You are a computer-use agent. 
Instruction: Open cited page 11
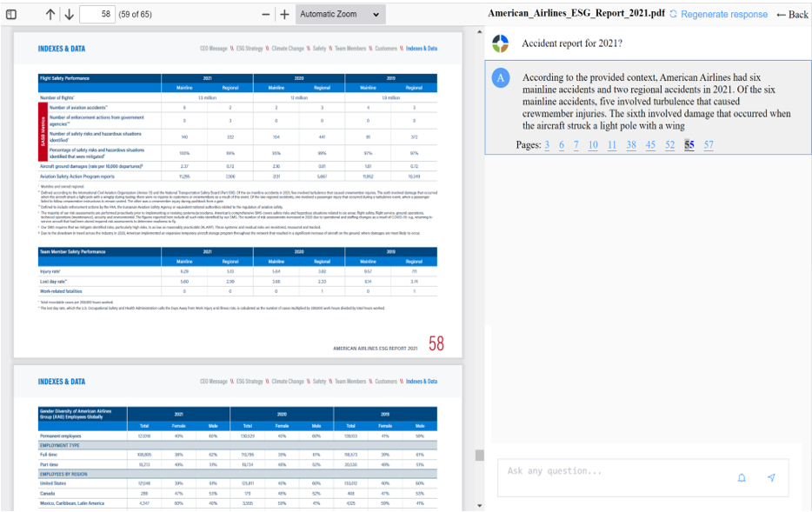point(612,145)
